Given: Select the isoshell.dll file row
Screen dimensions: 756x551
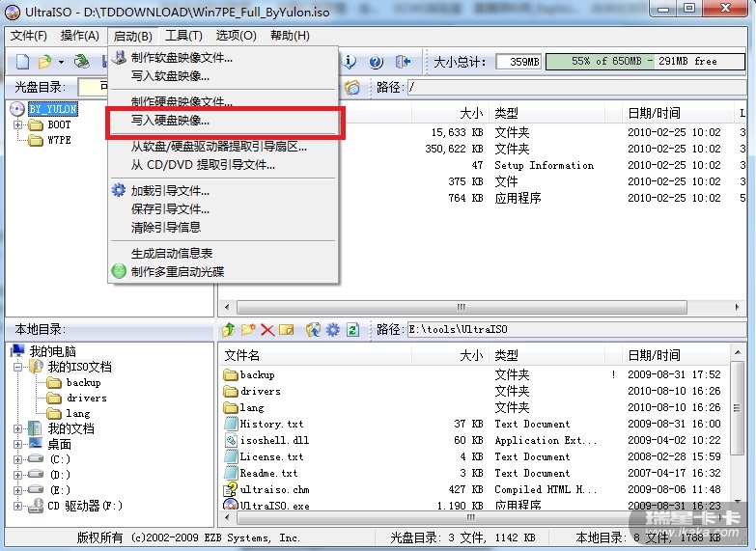Looking at the screenshot, I should tap(475, 441).
